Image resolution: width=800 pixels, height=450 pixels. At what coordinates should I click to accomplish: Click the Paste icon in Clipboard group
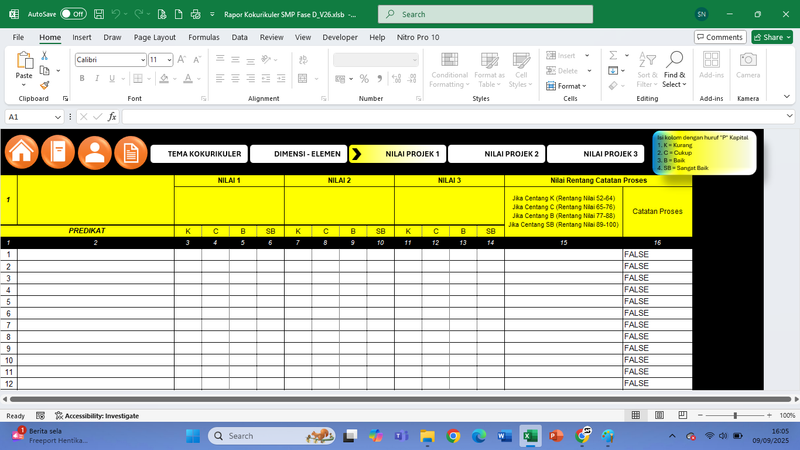24,64
